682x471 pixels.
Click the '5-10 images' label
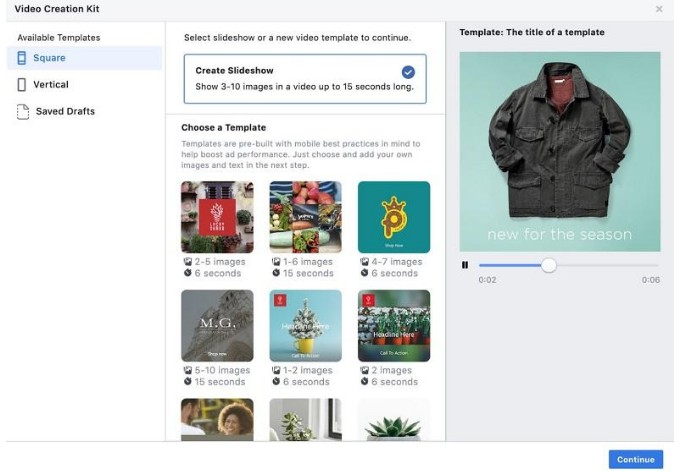point(222,371)
